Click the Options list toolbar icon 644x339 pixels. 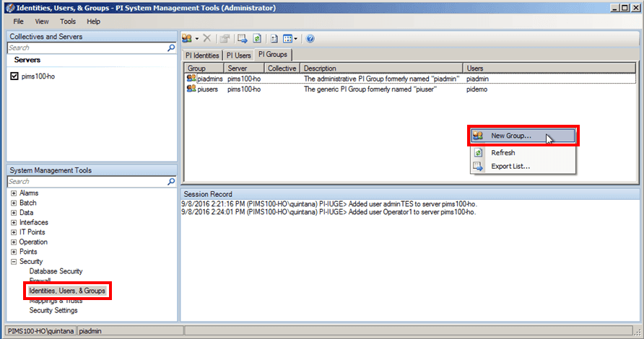tap(274, 38)
